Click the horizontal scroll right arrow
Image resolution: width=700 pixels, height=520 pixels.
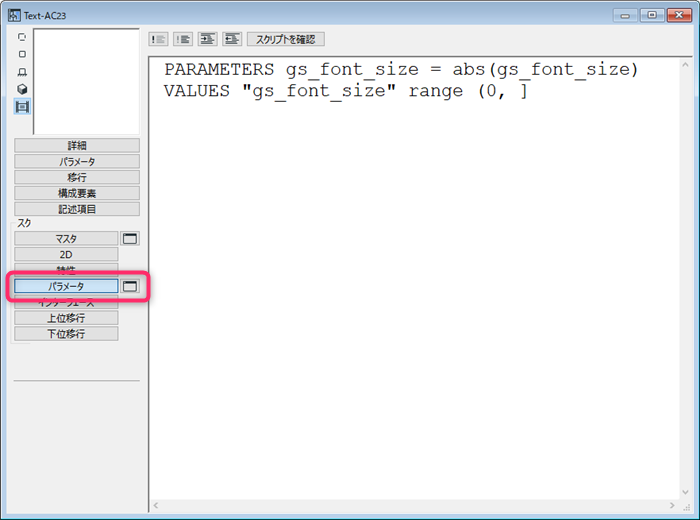[x=672, y=505]
